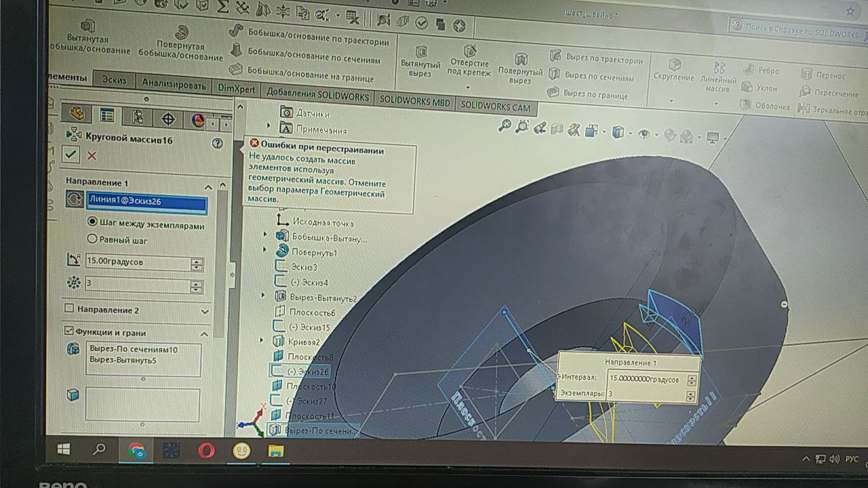This screenshot has width=868, height=488.
Task: Confirm circular pattern with green checkmark
Action: pos(71,155)
